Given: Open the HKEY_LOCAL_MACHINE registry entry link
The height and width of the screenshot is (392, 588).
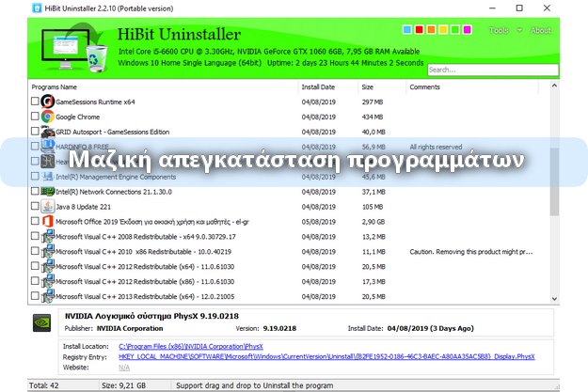Looking at the screenshot, I should (326, 356).
